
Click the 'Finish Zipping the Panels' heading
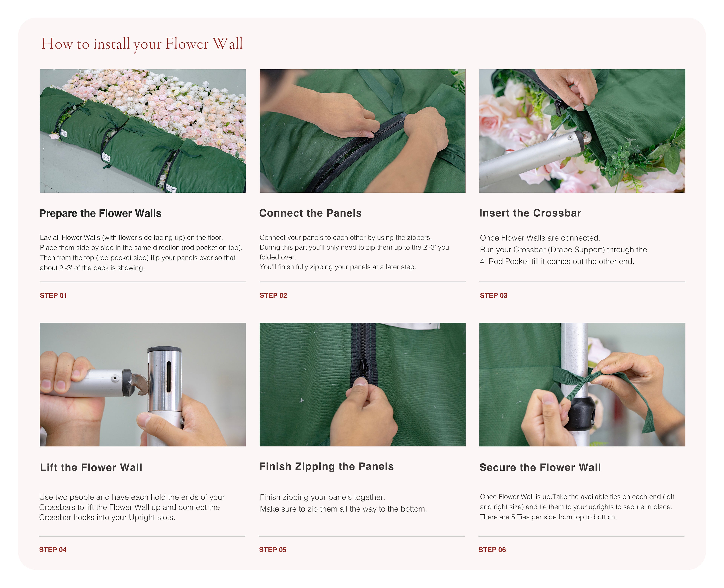click(x=326, y=466)
